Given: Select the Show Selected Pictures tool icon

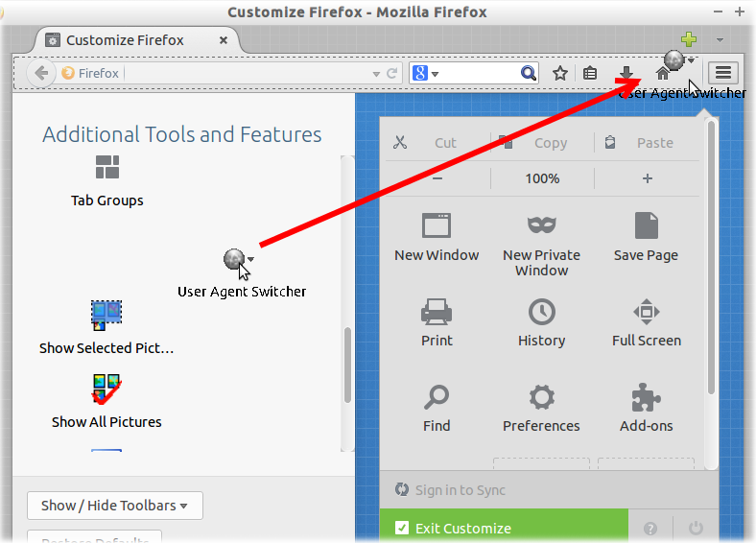Looking at the screenshot, I should pyautogui.click(x=106, y=315).
